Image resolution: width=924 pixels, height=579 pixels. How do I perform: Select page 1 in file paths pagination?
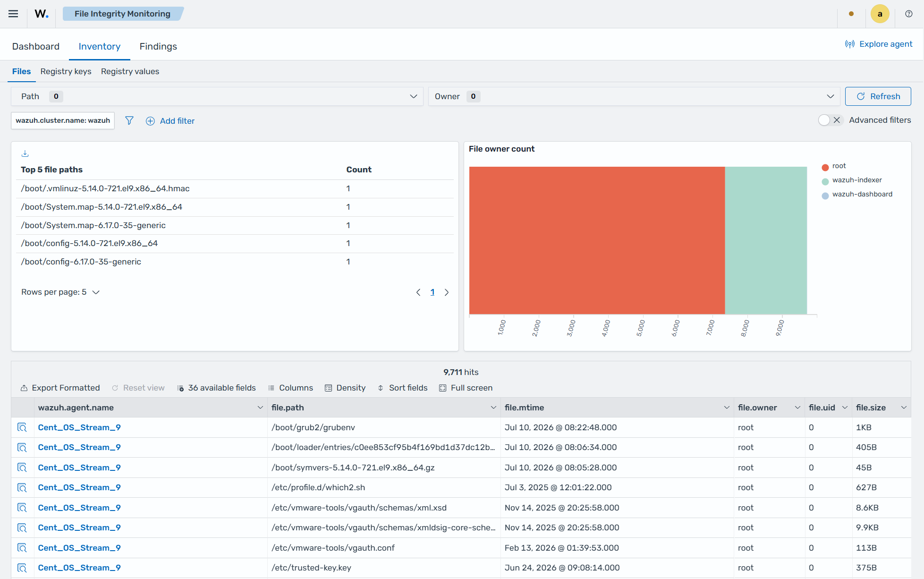tap(432, 292)
